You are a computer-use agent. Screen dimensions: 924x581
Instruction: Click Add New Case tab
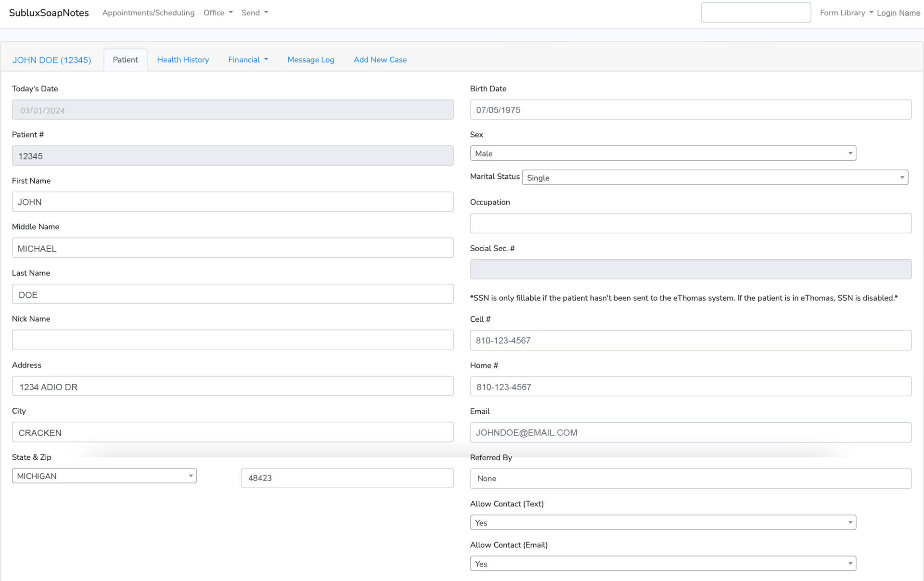(x=380, y=60)
